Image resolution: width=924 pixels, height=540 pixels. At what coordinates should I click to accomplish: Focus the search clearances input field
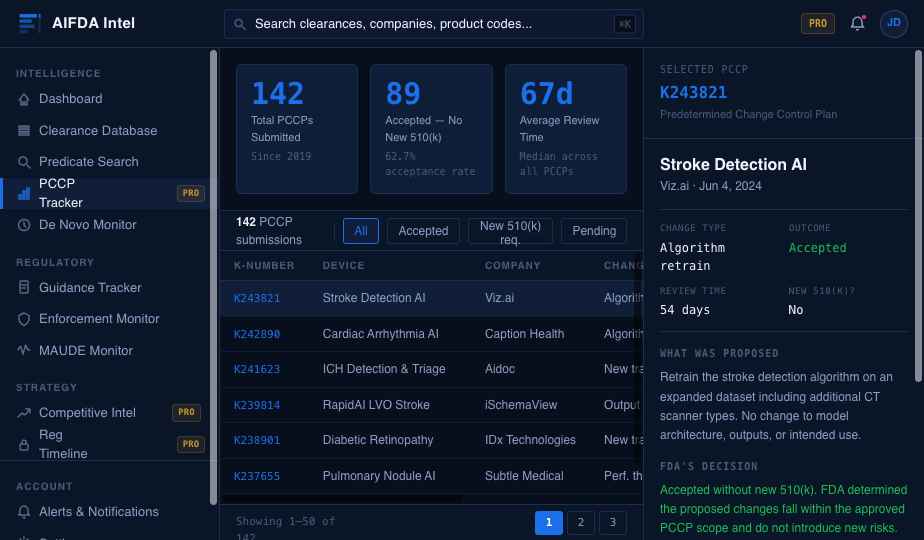[x=433, y=24]
